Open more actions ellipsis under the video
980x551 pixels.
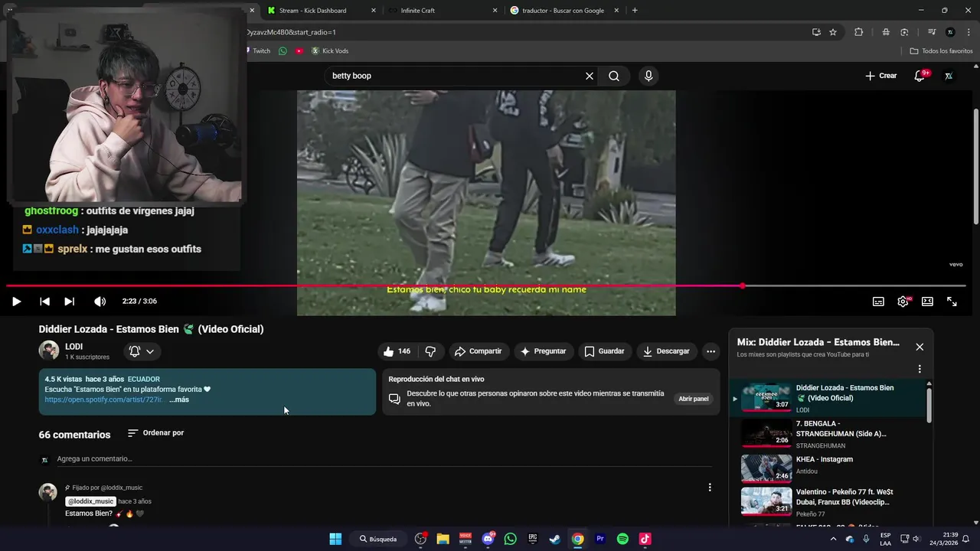coord(710,351)
